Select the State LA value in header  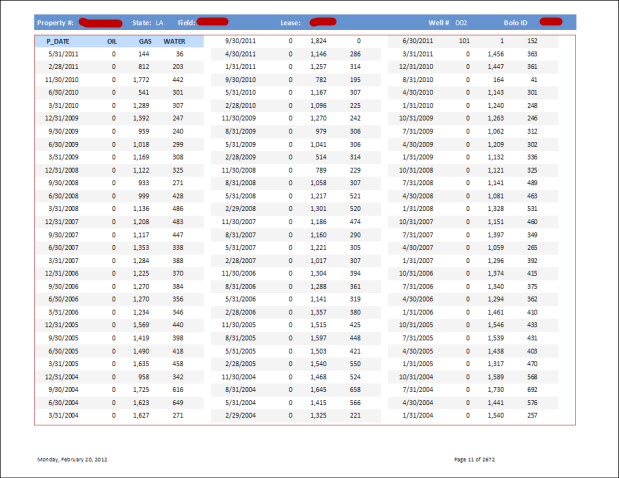coord(159,23)
